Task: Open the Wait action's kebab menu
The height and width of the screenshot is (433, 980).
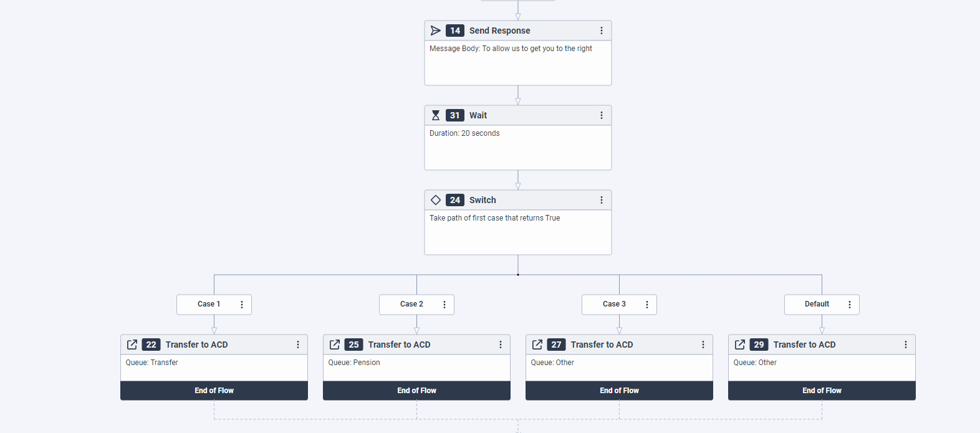Action: [602, 115]
